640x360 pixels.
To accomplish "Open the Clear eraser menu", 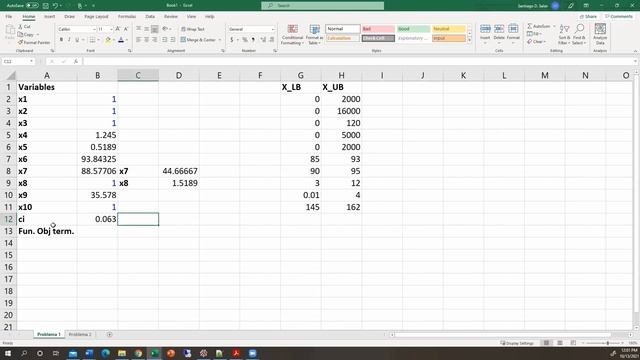I will 535,42.
